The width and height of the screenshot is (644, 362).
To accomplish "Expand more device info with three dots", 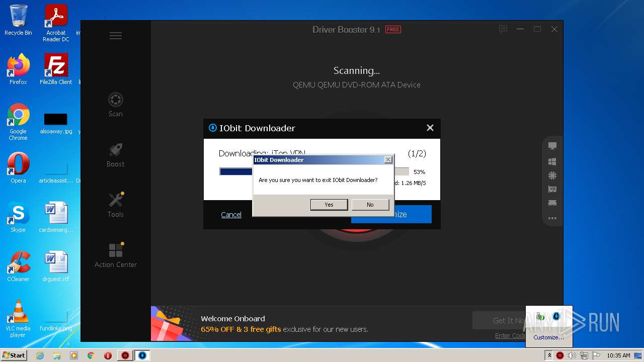I will (552, 218).
